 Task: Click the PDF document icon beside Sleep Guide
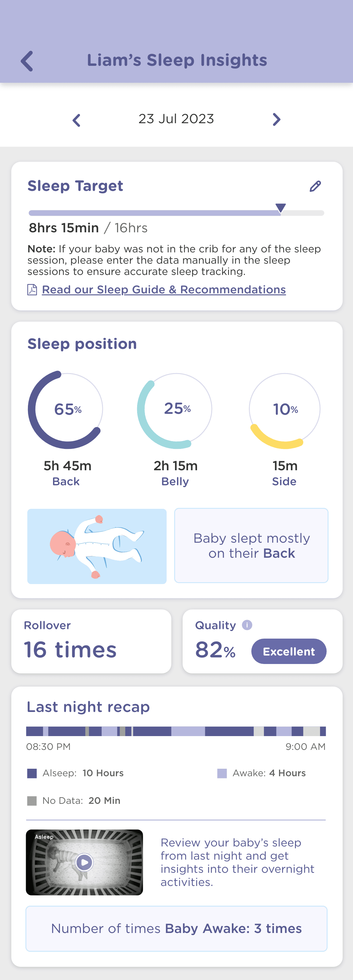click(32, 290)
